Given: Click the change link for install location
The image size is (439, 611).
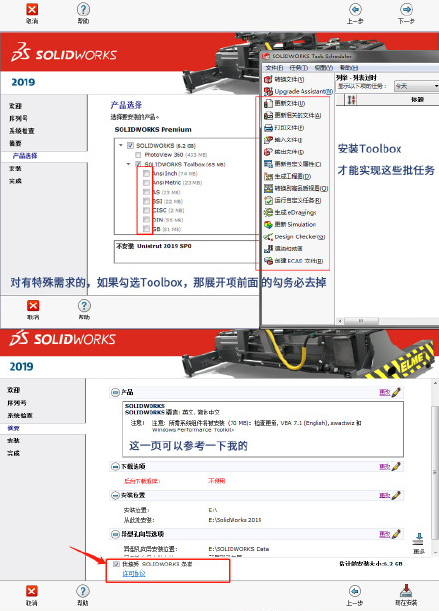Looking at the screenshot, I should click(384, 495).
